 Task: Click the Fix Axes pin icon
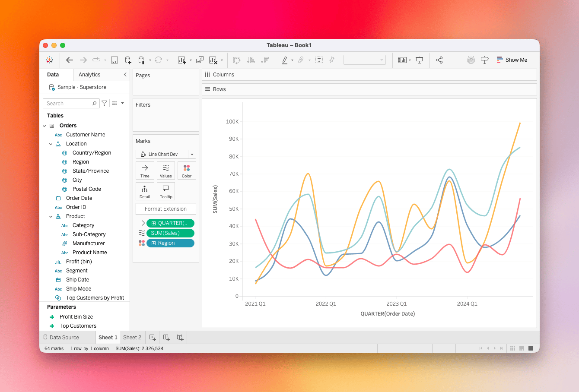[x=332, y=60]
